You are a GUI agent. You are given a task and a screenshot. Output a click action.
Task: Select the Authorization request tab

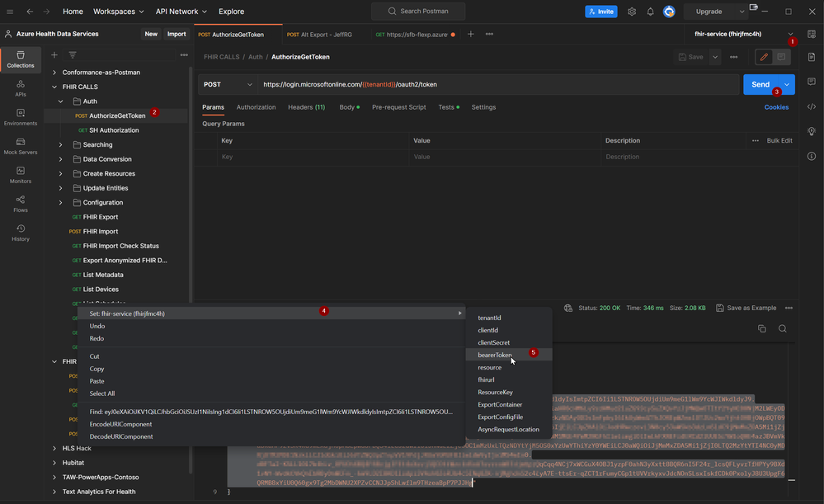tap(256, 107)
